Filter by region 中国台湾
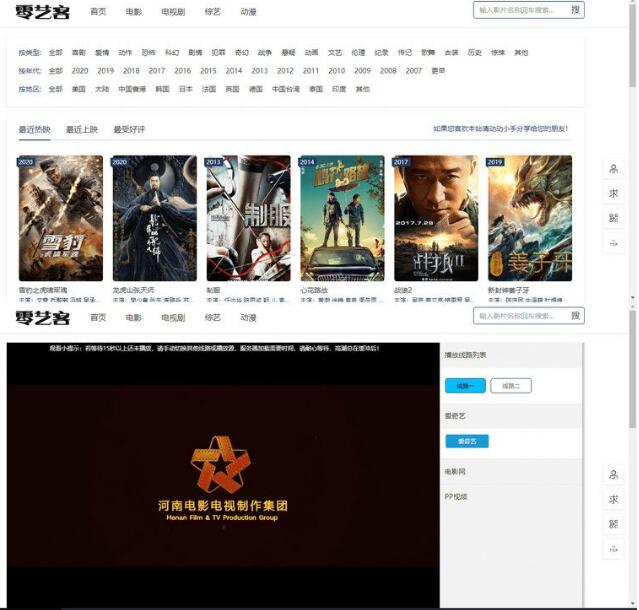The height and width of the screenshot is (610, 639). (x=286, y=89)
